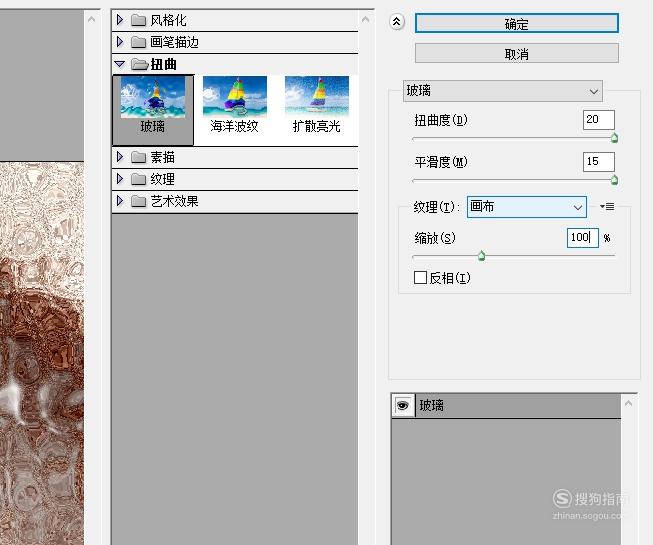
Task: Click the 平滑度 slider handle
Action: (x=614, y=180)
